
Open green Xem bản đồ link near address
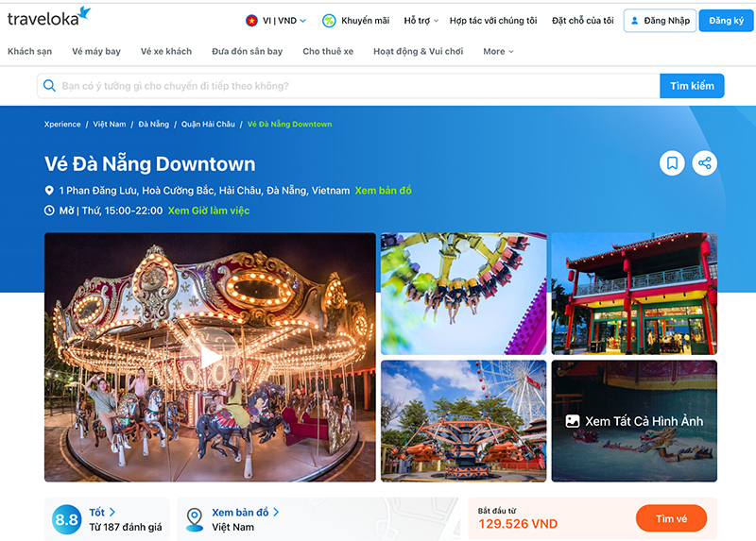[384, 191]
